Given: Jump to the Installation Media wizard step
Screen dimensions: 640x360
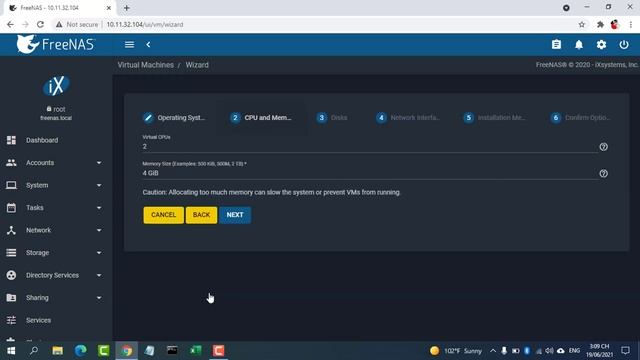Looking at the screenshot, I should [x=495, y=118].
